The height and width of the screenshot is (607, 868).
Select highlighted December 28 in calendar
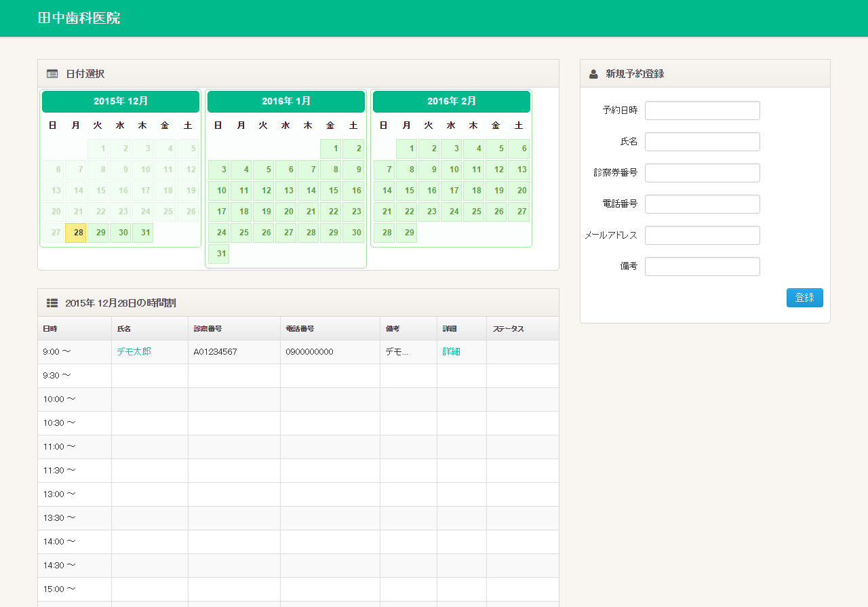pos(76,233)
